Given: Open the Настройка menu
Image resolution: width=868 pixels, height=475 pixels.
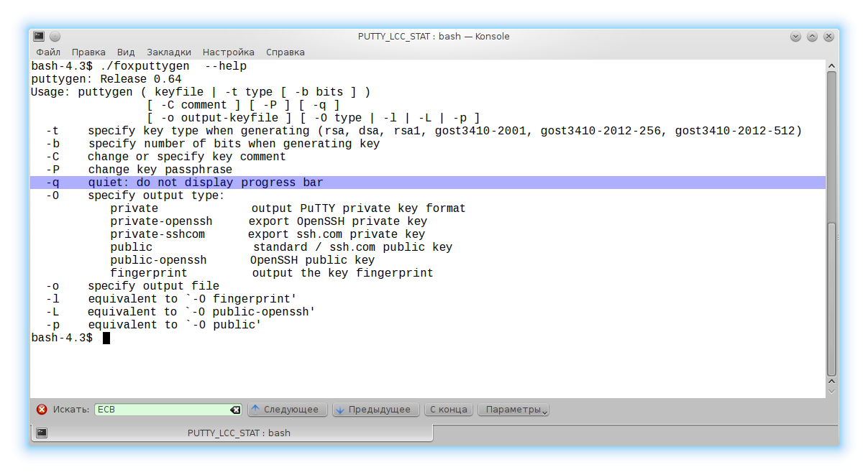Looking at the screenshot, I should pyautogui.click(x=228, y=52).
